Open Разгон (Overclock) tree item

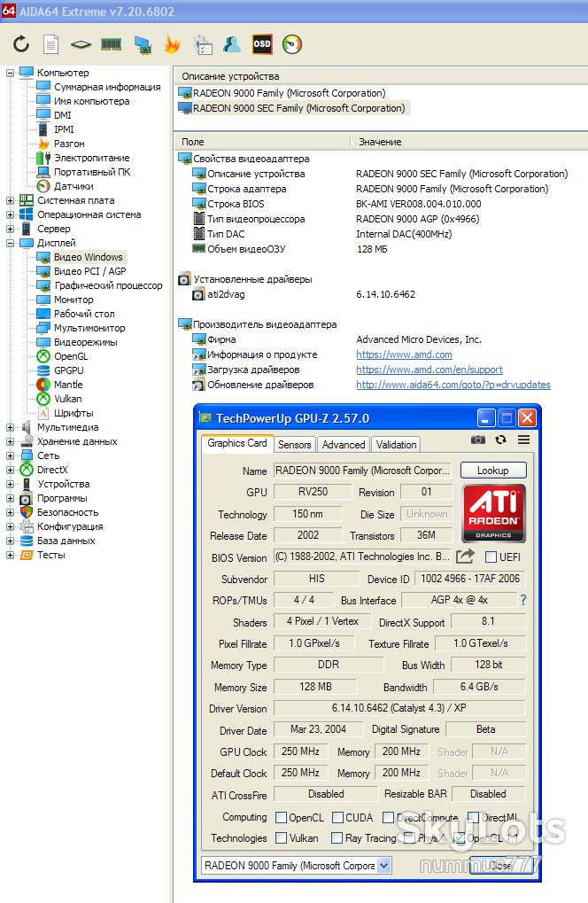pos(69,144)
